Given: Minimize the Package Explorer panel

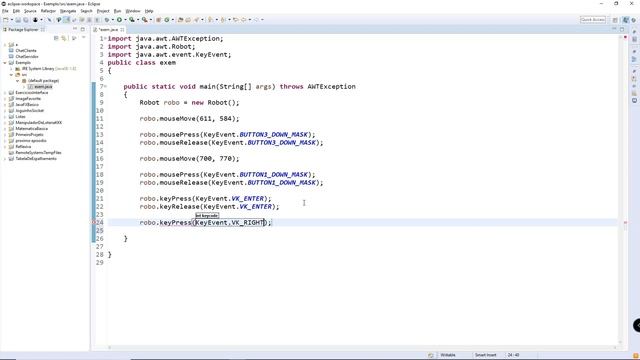Looking at the screenshot, I should tap(75, 29).
